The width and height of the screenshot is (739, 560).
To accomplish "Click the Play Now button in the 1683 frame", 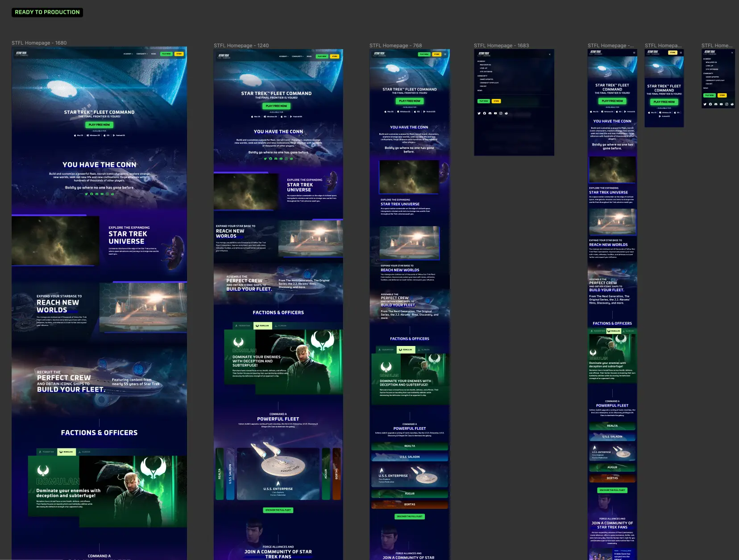I will [x=484, y=101].
